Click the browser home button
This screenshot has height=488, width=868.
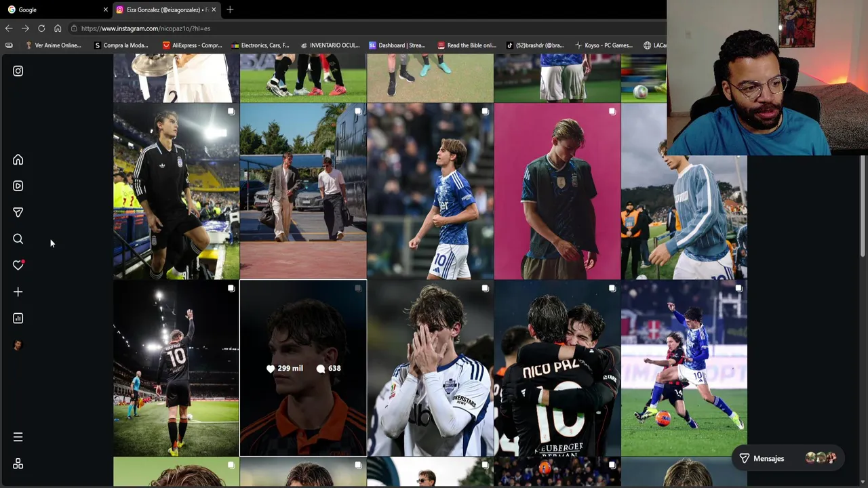pyautogui.click(x=58, y=28)
